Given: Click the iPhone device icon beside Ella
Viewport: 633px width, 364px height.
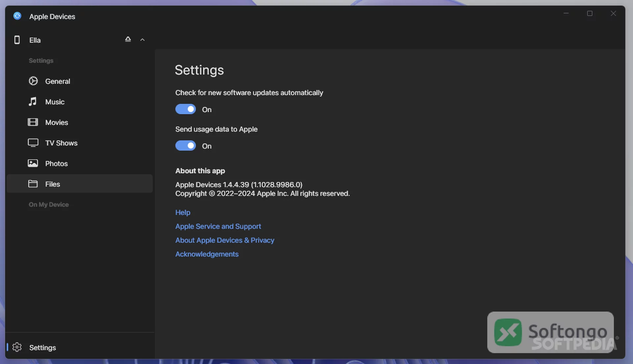Looking at the screenshot, I should pos(17,40).
